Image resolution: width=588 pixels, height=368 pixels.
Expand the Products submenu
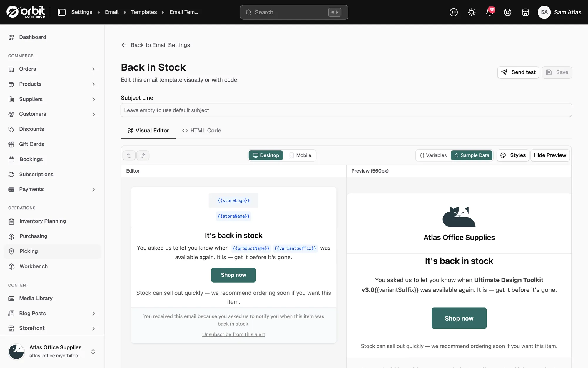(x=93, y=84)
